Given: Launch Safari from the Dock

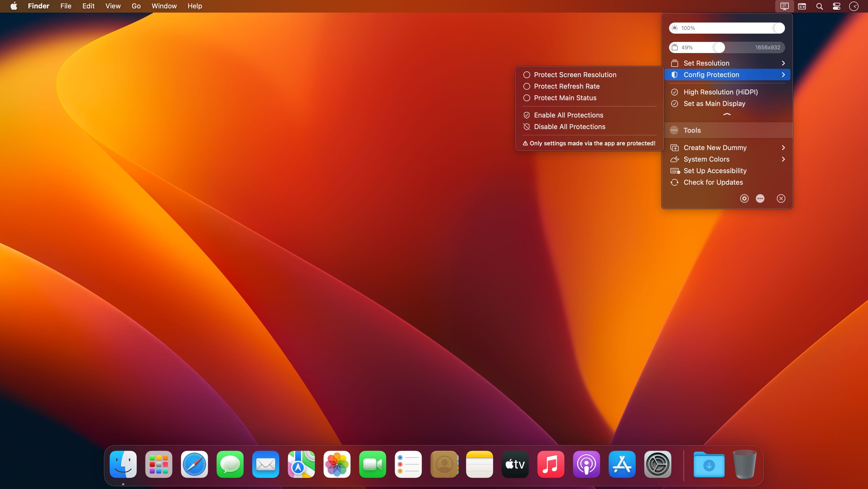Looking at the screenshot, I should pos(194,464).
